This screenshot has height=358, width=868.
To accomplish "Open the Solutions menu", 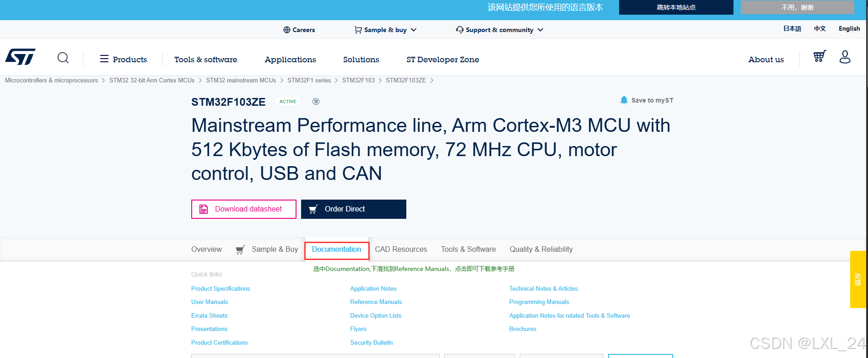I will click(x=361, y=60).
